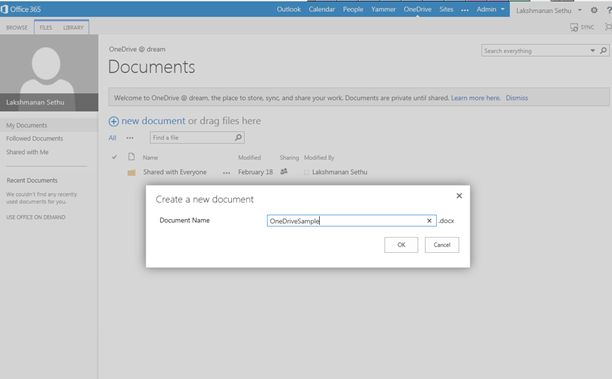Click the Shared with Everyone folder icon

click(x=132, y=172)
